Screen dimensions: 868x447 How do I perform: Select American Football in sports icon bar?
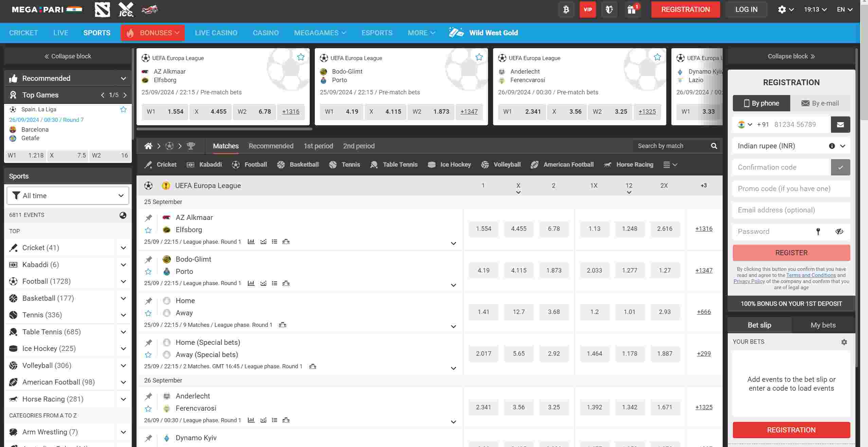point(562,165)
